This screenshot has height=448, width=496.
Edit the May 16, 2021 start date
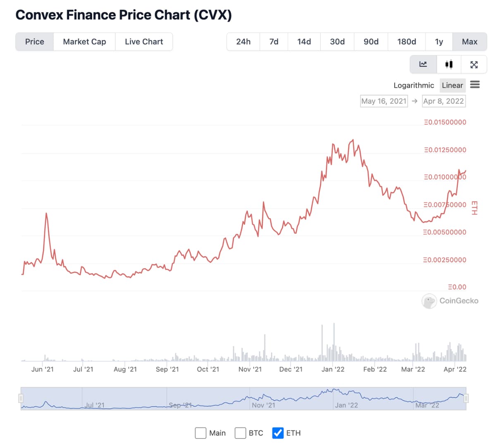(x=384, y=101)
